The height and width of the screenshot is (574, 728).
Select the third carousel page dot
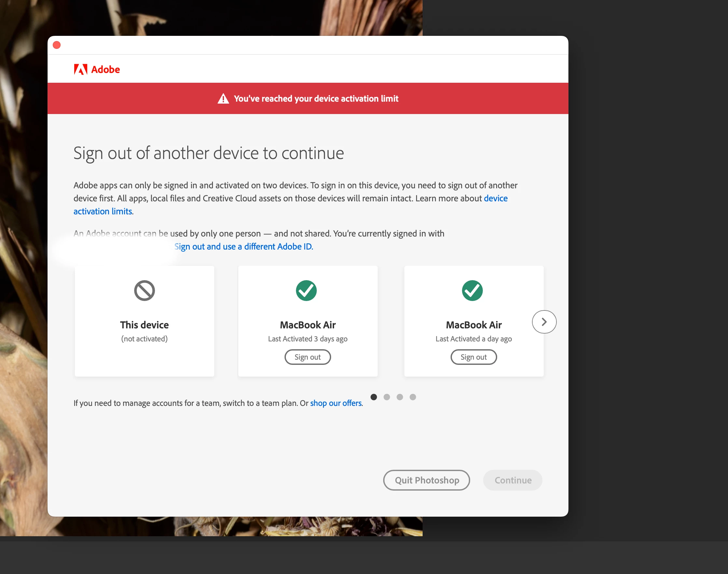click(x=399, y=397)
